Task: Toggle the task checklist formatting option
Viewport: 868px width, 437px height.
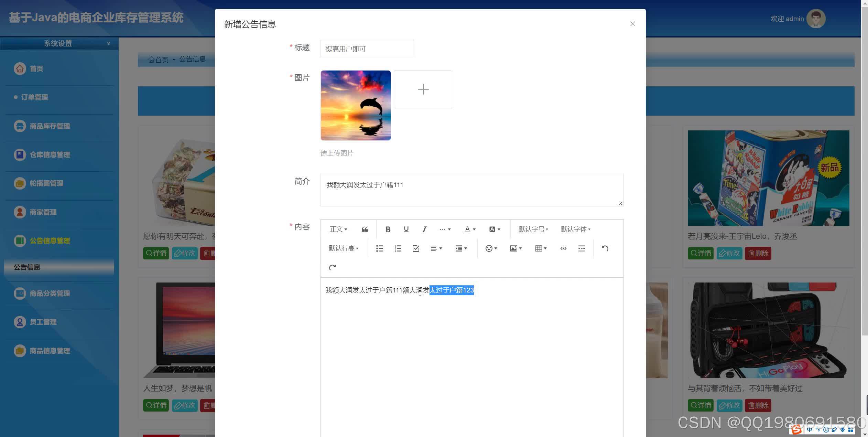Action: coord(416,248)
